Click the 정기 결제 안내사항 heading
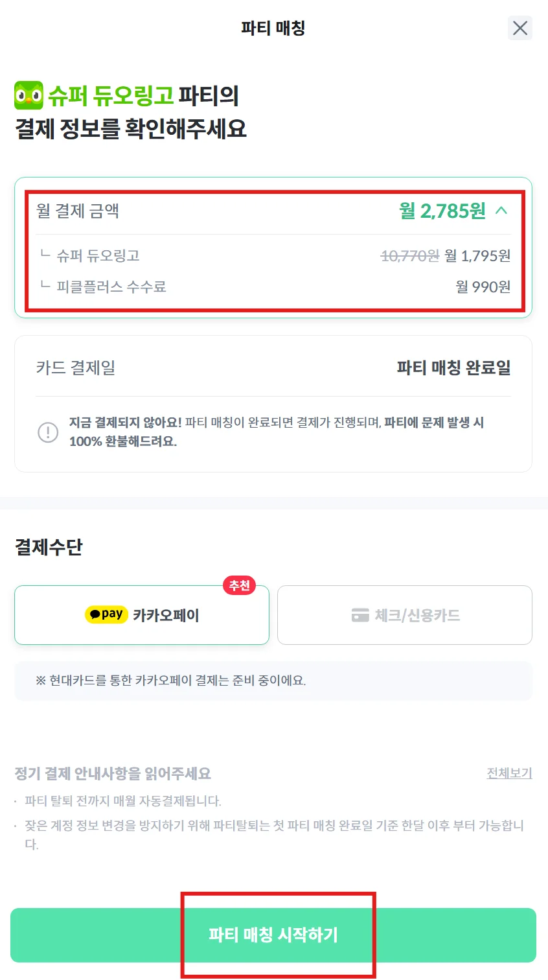This screenshot has width=548, height=980. (x=113, y=773)
